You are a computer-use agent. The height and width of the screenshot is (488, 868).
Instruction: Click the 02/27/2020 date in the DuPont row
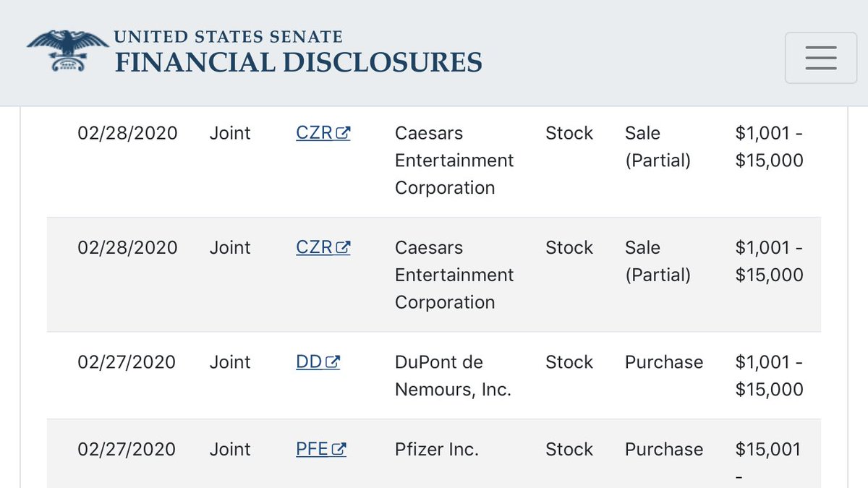127,361
